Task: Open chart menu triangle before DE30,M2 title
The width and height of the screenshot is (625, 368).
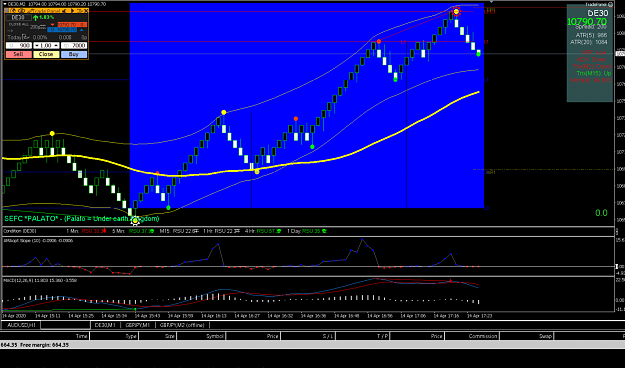Action: click(5, 4)
